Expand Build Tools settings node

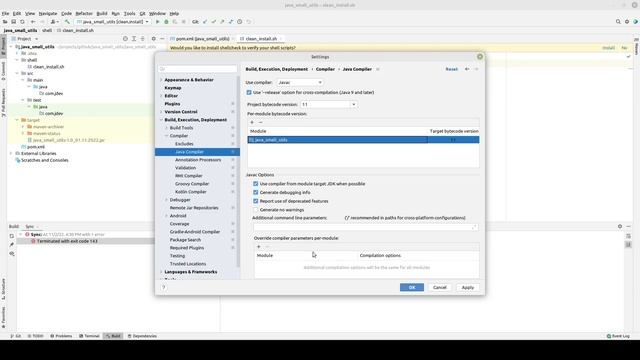click(x=167, y=128)
